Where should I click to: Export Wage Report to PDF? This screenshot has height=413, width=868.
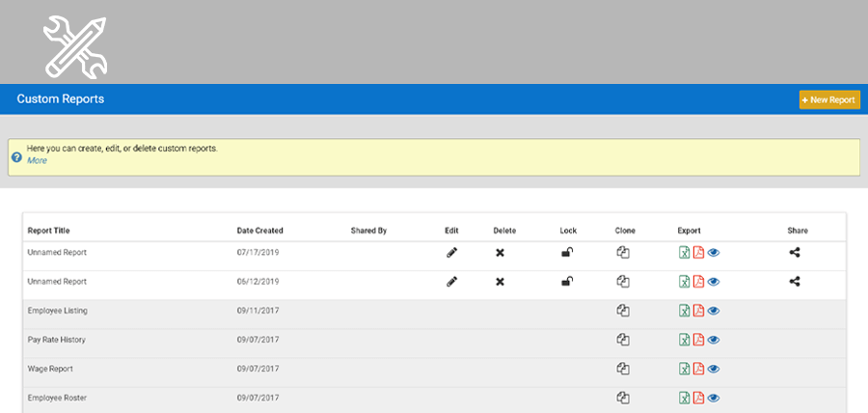click(698, 369)
